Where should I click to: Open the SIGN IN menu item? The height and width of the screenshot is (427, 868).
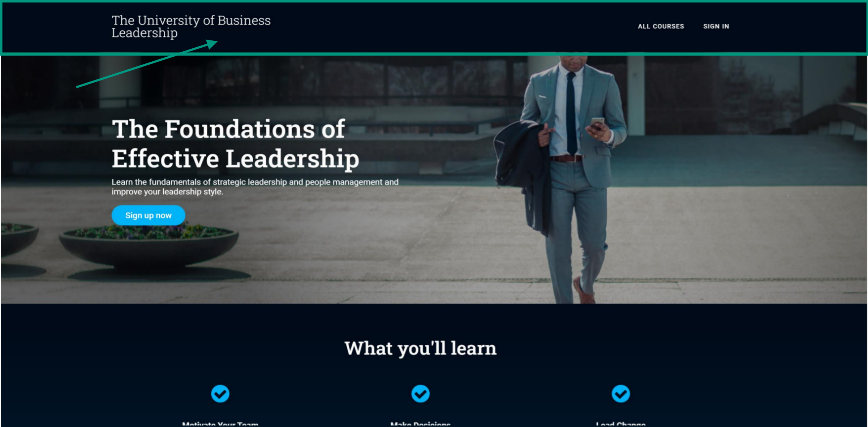(716, 26)
